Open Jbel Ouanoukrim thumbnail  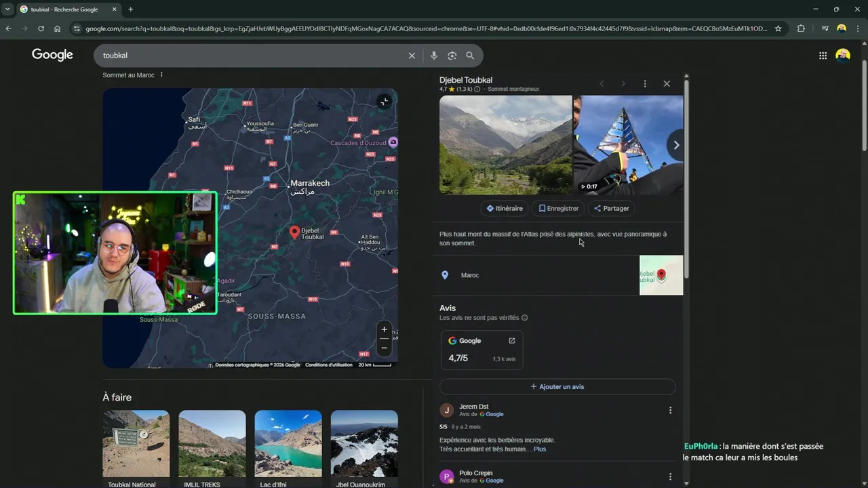pyautogui.click(x=364, y=444)
